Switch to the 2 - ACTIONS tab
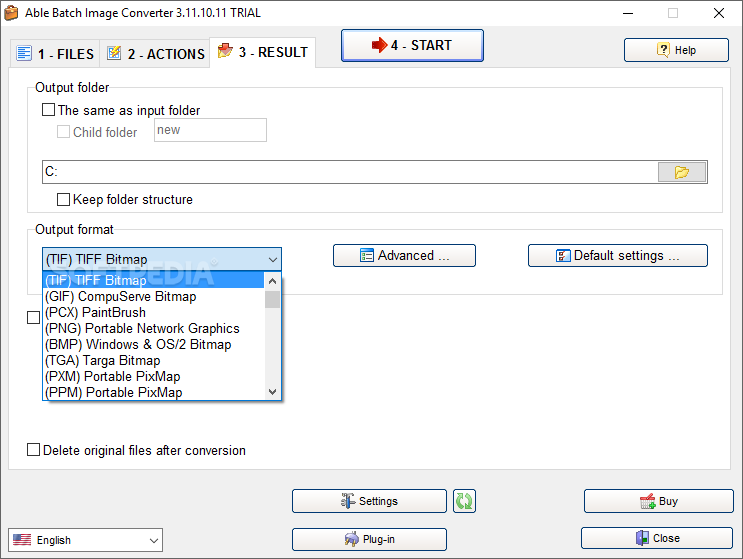The height and width of the screenshot is (559, 743). tap(155, 54)
